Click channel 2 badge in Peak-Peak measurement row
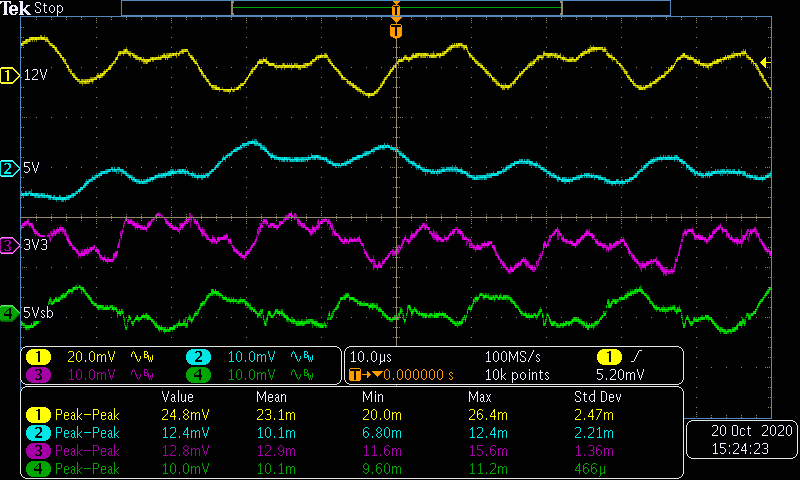The height and width of the screenshot is (480, 800). pos(38,433)
